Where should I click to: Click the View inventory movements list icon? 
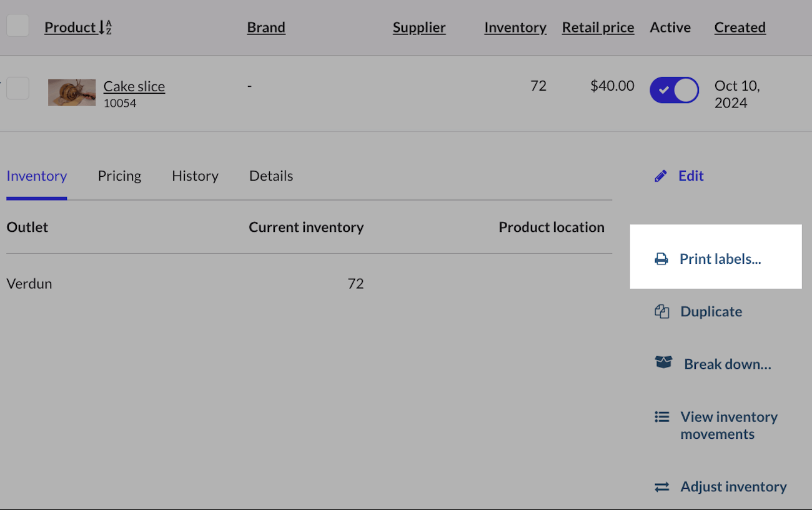(661, 417)
